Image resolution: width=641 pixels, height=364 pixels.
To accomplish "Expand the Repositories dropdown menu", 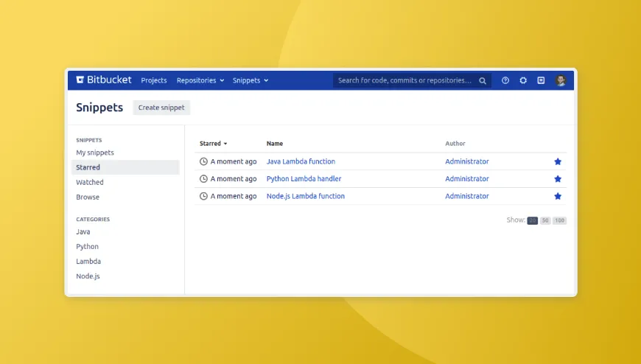I will [x=200, y=80].
